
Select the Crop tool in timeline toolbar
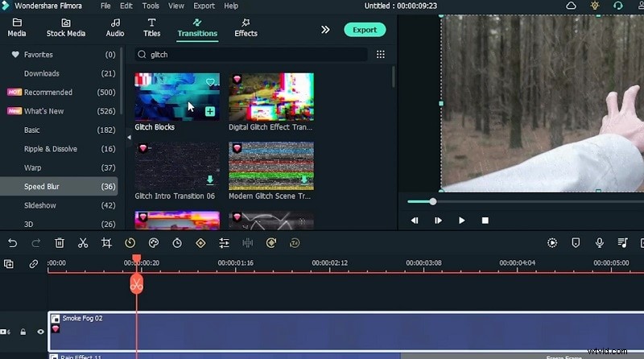click(106, 242)
